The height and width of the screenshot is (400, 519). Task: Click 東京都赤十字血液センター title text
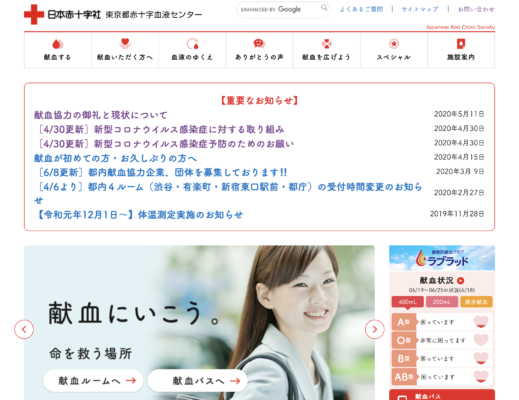point(154,15)
